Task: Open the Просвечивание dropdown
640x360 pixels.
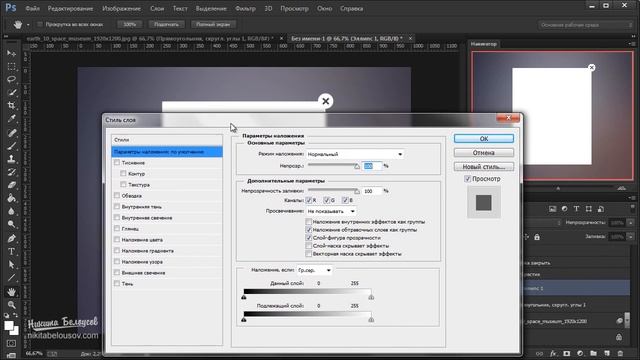Action: 331,211
